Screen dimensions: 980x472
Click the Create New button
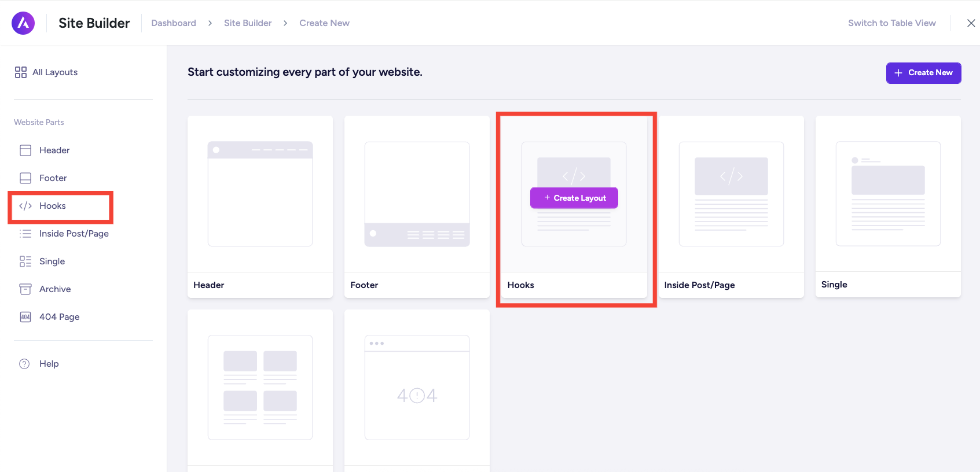tap(923, 73)
